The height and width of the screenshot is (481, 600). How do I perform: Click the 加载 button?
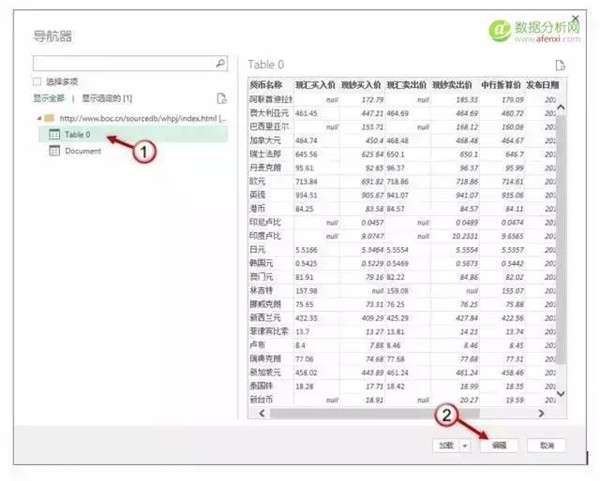446,445
